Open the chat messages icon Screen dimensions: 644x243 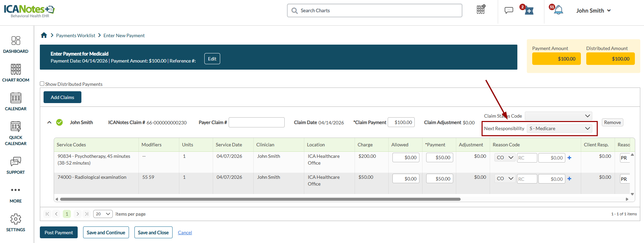pyautogui.click(x=509, y=10)
